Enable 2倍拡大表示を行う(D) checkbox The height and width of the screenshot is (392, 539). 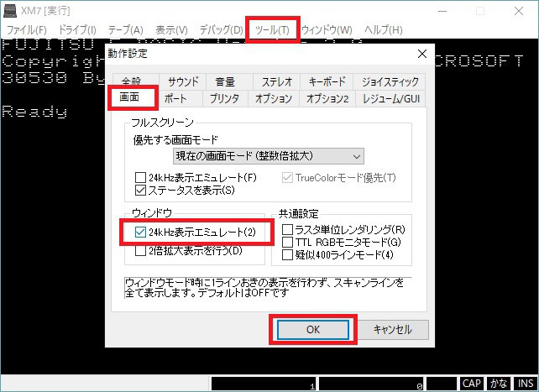click(189, 251)
